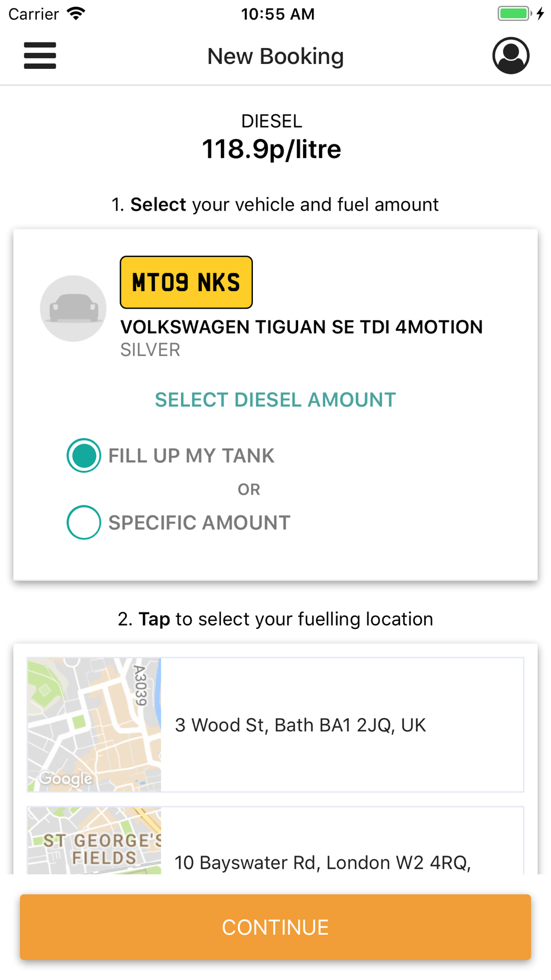Open the hamburger menu
This screenshot has width=551, height=980.
coord(40,56)
